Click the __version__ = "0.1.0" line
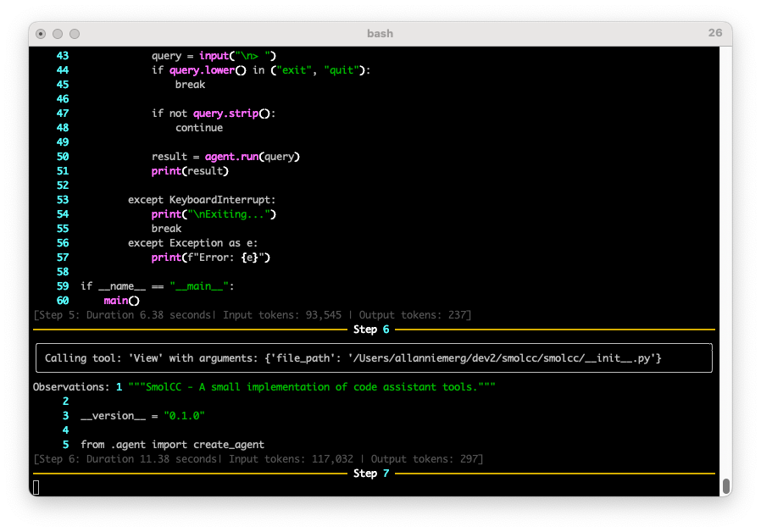The image size is (761, 532). pos(142,416)
